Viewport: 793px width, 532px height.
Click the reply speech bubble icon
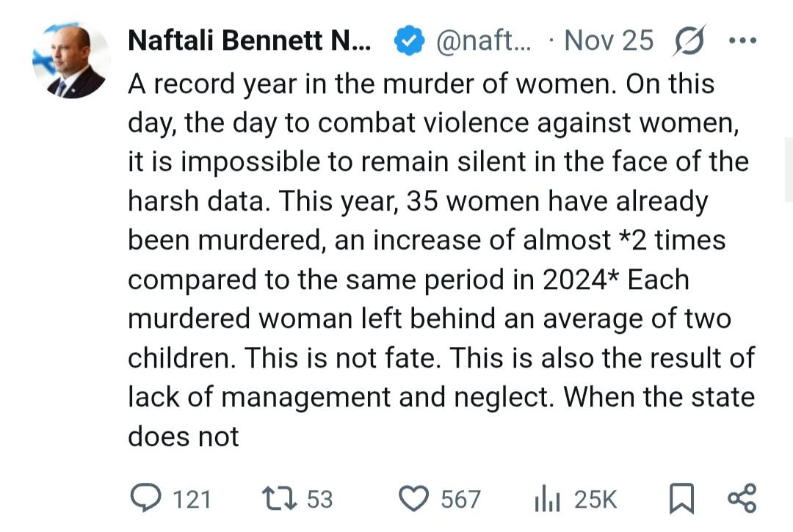pyautogui.click(x=145, y=498)
